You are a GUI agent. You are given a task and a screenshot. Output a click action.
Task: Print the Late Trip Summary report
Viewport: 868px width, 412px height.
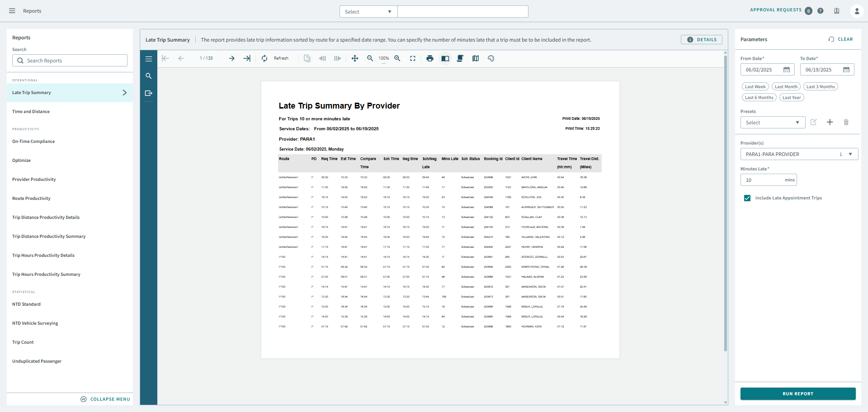pyautogui.click(x=429, y=58)
